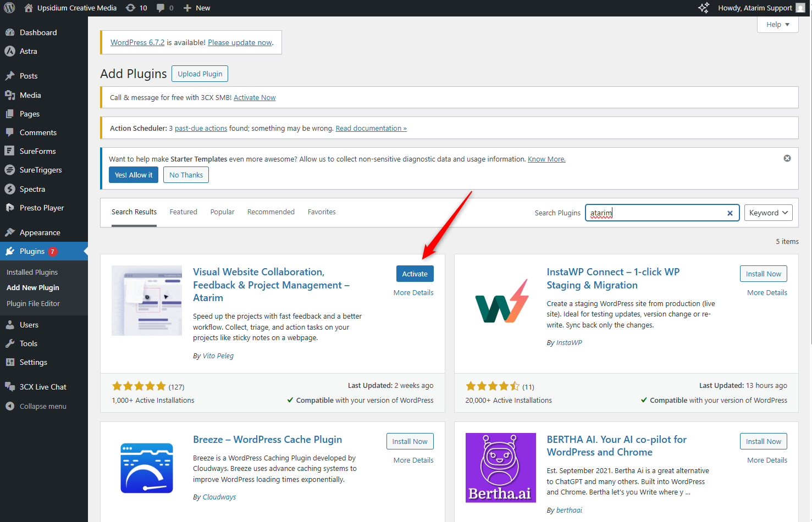Click the plus New icon in admin bar
Screen dimensions: 812x522
pyautogui.click(x=187, y=8)
